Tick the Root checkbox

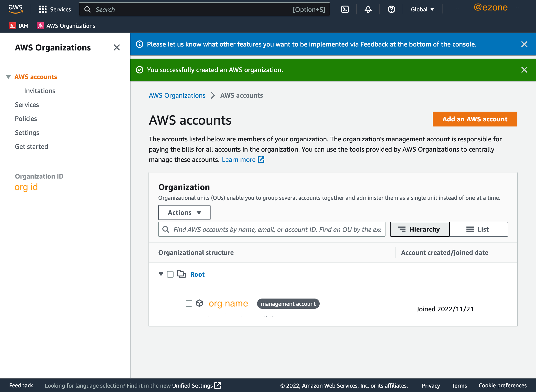tap(170, 274)
